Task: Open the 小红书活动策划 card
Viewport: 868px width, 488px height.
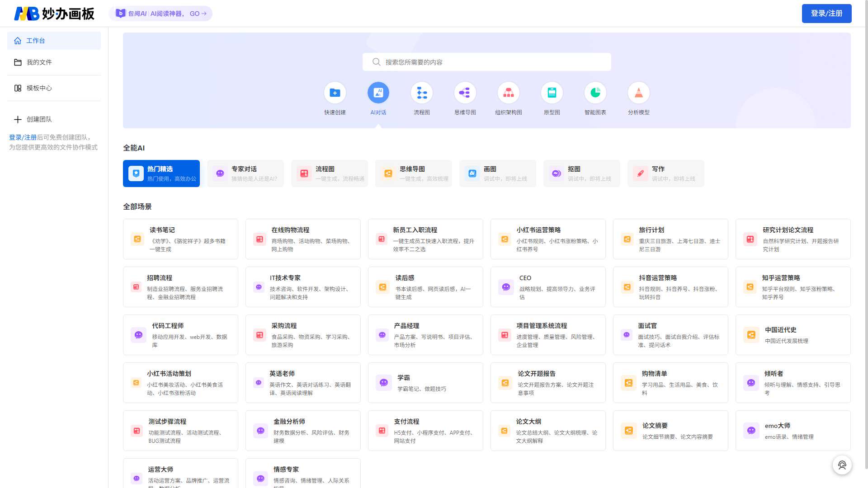Action: click(180, 383)
